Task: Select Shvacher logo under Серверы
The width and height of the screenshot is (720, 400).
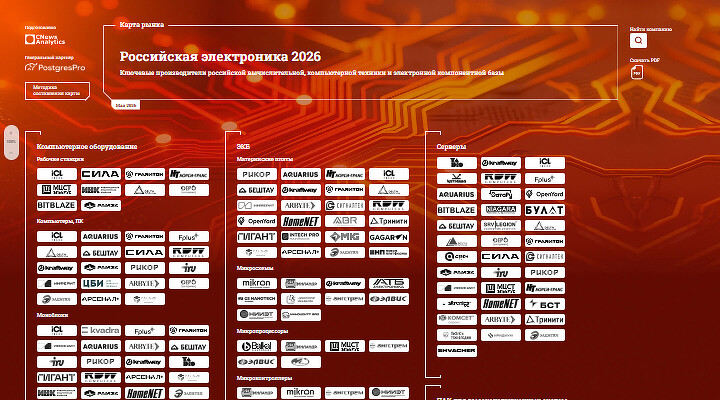Action: coord(456,351)
